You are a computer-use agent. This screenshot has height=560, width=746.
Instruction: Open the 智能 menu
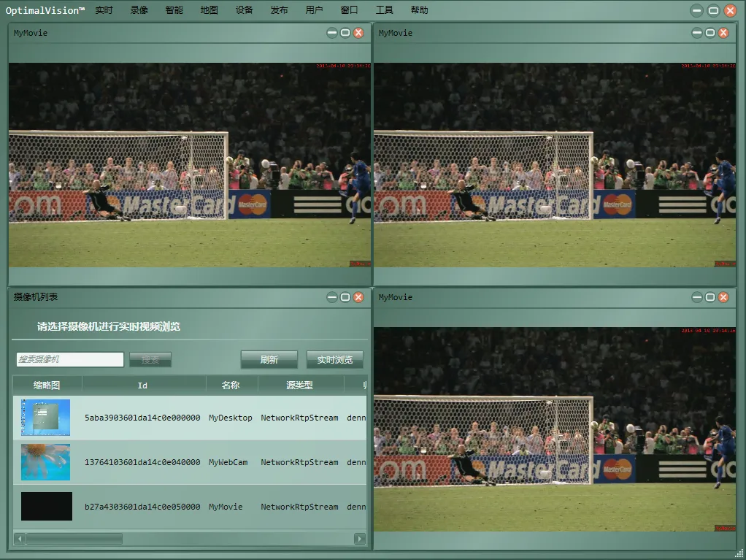click(x=174, y=10)
